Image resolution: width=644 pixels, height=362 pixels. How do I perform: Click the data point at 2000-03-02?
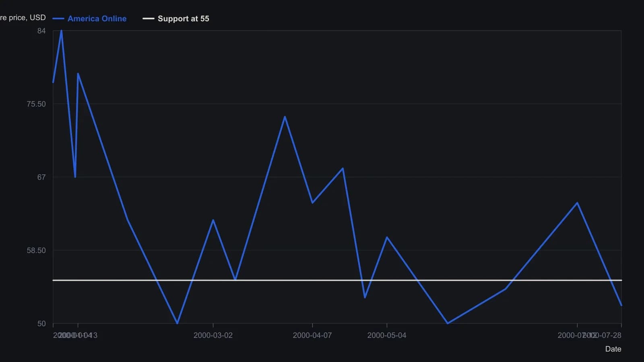pos(213,220)
